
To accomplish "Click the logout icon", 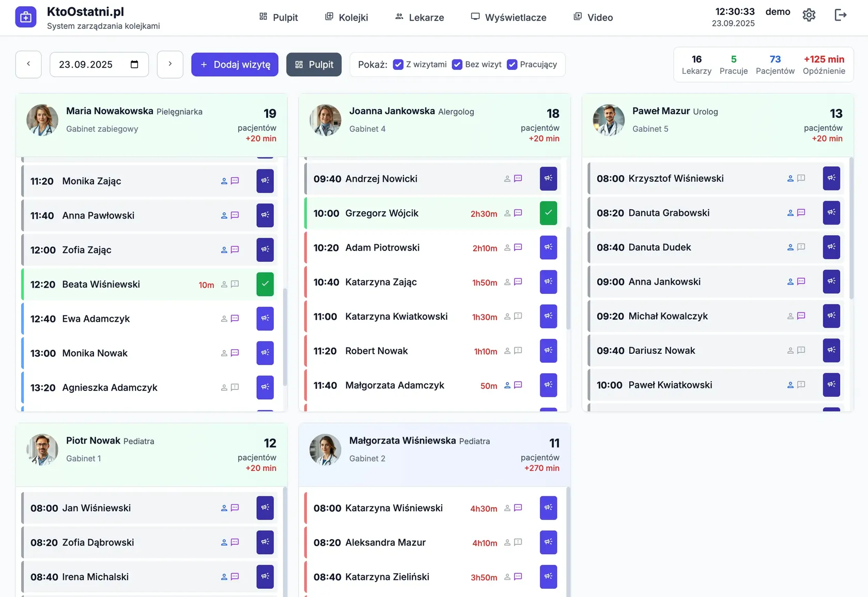I will click(x=841, y=15).
